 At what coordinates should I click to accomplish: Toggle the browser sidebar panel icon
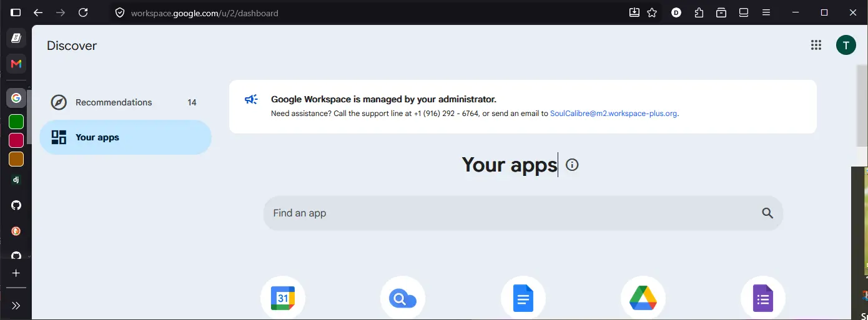pos(16,12)
